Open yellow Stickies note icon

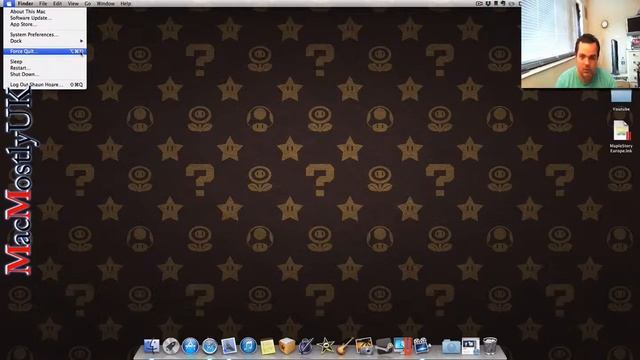tap(268, 347)
